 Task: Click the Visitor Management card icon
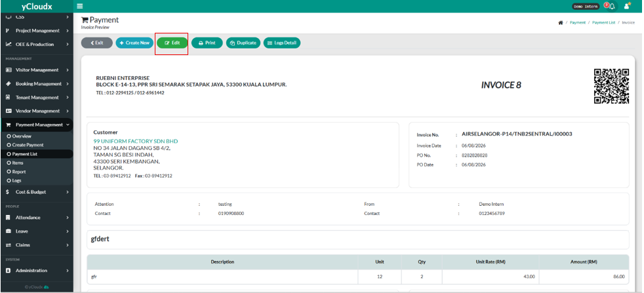(x=9, y=69)
